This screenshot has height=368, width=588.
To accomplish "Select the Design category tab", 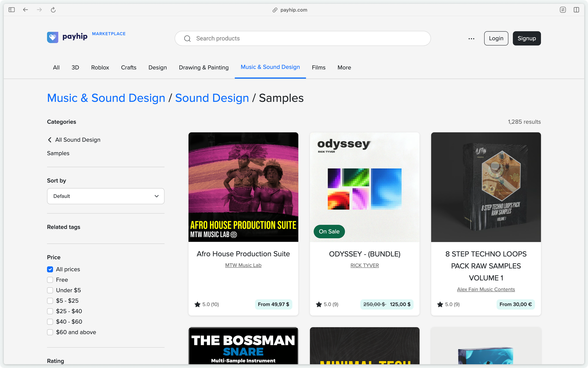I will point(158,68).
